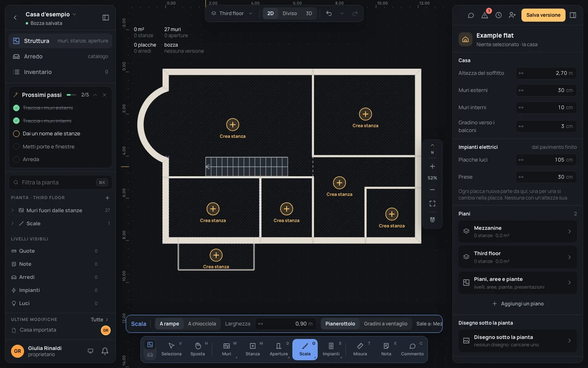
Task: Expand 'Muri fuori dalle stanze' tree item
Action: click(x=13, y=211)
